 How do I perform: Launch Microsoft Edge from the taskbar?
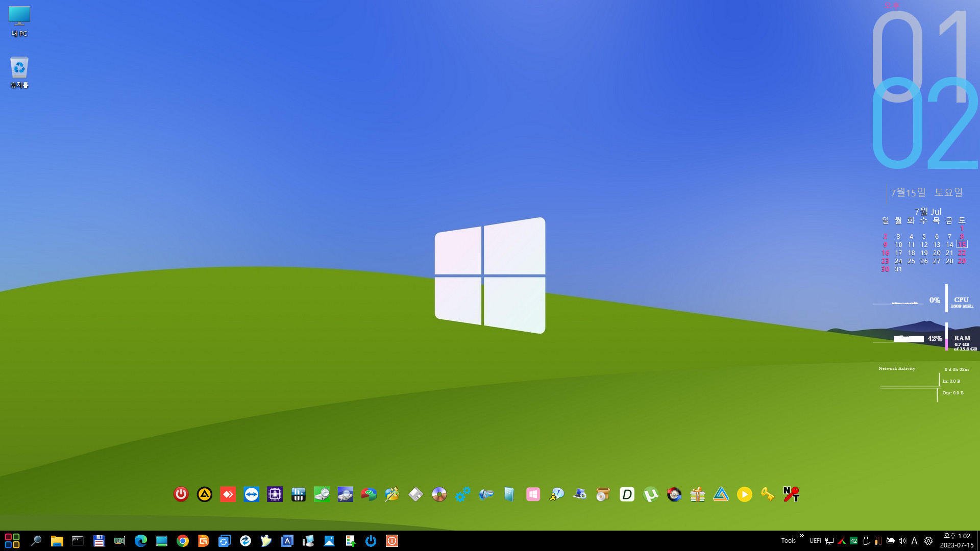pyautogui.click(x=141, y=541)
